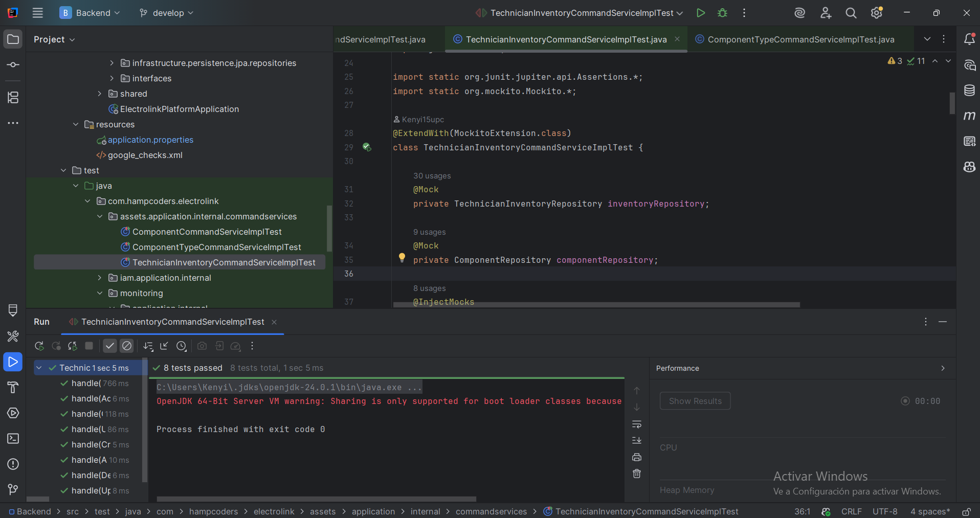Image resolution: width=980 pixels, height=518 pixels.
Task: Print console output with printer icon
Action: click(x=637, y=457)
